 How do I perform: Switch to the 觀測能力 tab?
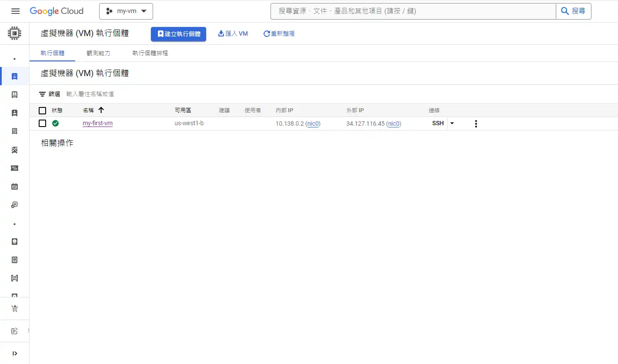point(98,53)
